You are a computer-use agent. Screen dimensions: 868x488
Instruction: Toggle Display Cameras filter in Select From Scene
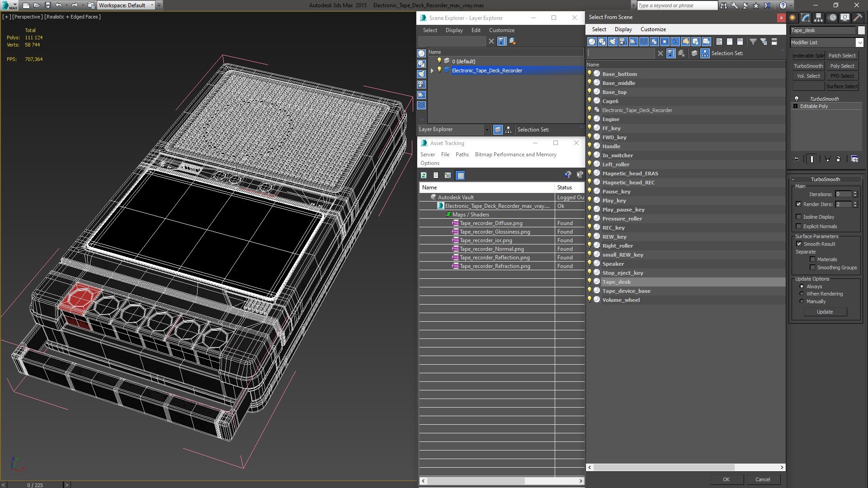pyautogui.click(x=623, y=42)
